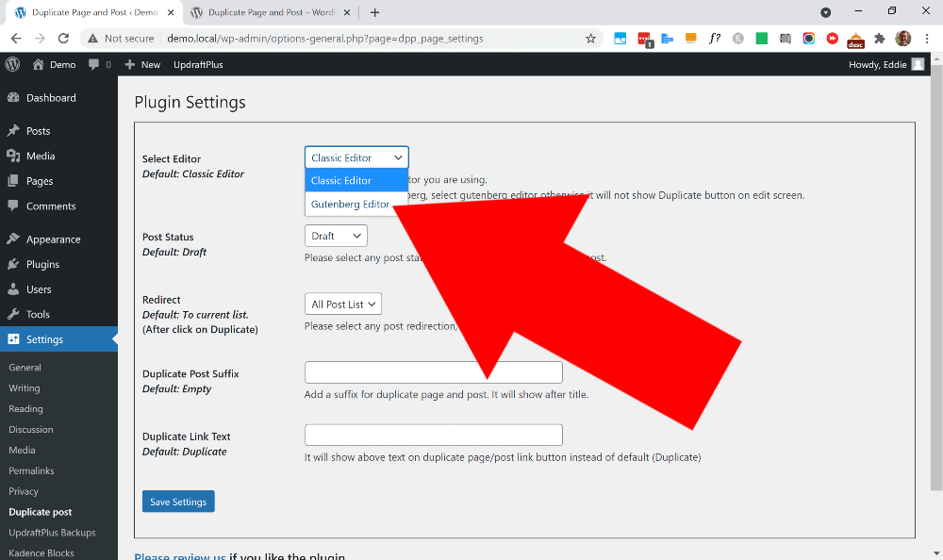Select Classic Editor option in the list
The height and width of the screenshot is (560, 943).
click(x=341, y=180)
